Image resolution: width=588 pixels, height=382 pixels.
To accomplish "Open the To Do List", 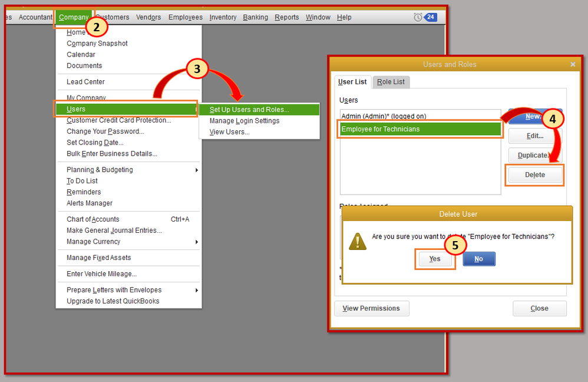I will point(82,181).
